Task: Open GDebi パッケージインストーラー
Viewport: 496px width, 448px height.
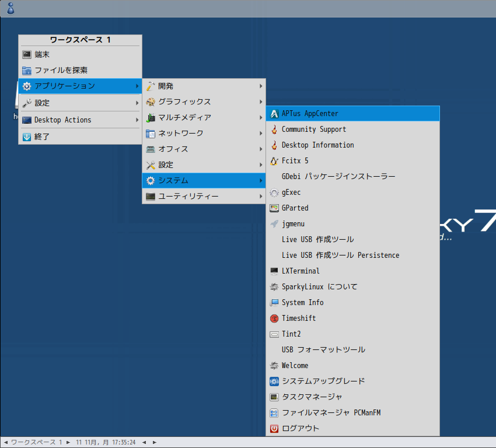Action: tap(352, 176)
